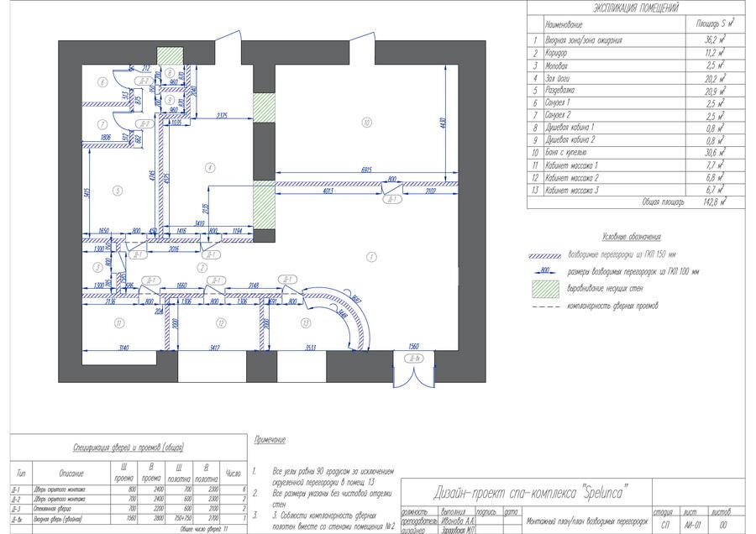Click the '4013' dimension below the partition
Screen dimensions: 756x534
pyautogui.click(x=328, y=191)
